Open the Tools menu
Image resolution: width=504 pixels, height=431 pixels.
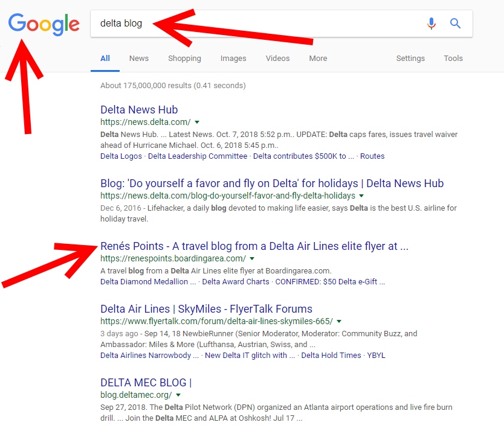tap(453, 58)
